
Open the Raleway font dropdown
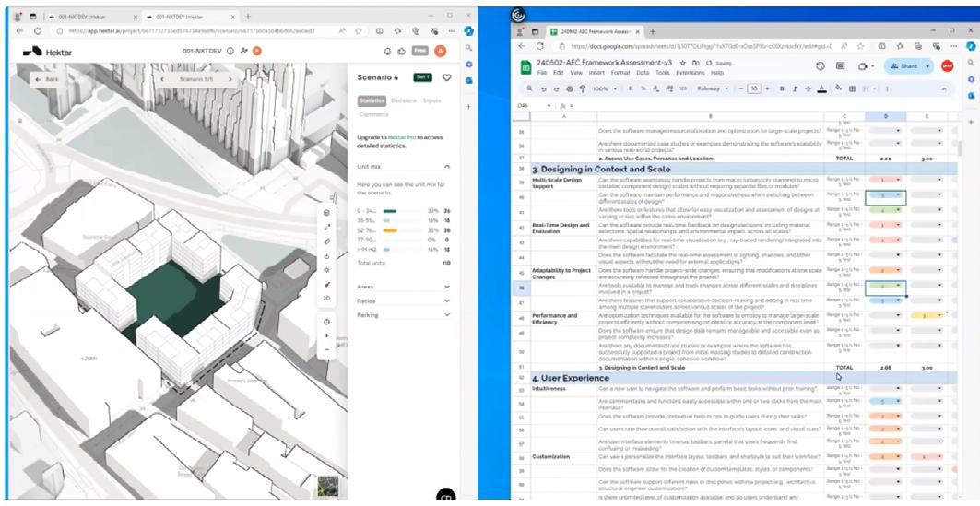pos(714,89)
